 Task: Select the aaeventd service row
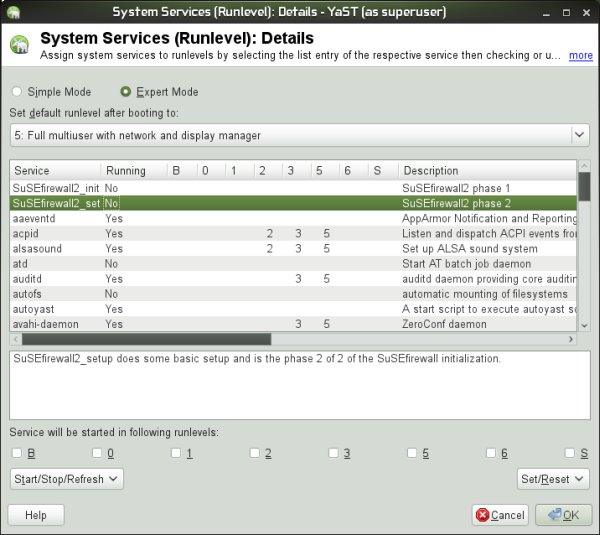tap(293, 219)
